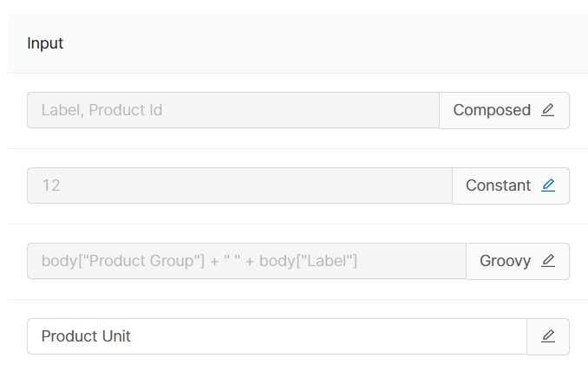Click the pencil icon next to Composed
Screen dimensions: 588x371
(x=547, y=110)
